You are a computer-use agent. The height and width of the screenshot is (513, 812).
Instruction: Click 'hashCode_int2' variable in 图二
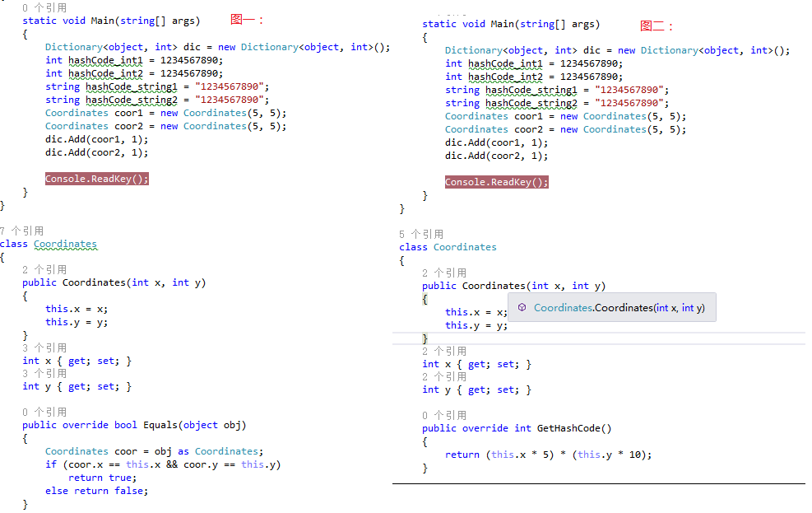[505, 77]
